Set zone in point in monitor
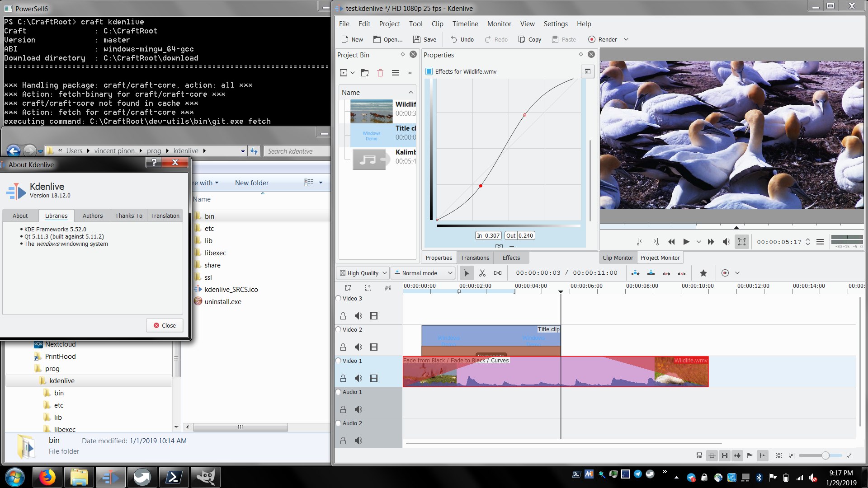 (640, 242)
